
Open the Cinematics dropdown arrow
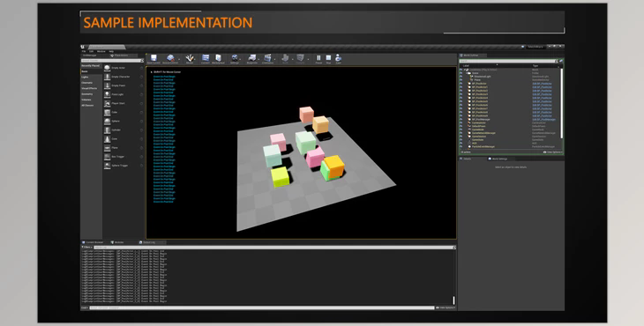point(274,59)
